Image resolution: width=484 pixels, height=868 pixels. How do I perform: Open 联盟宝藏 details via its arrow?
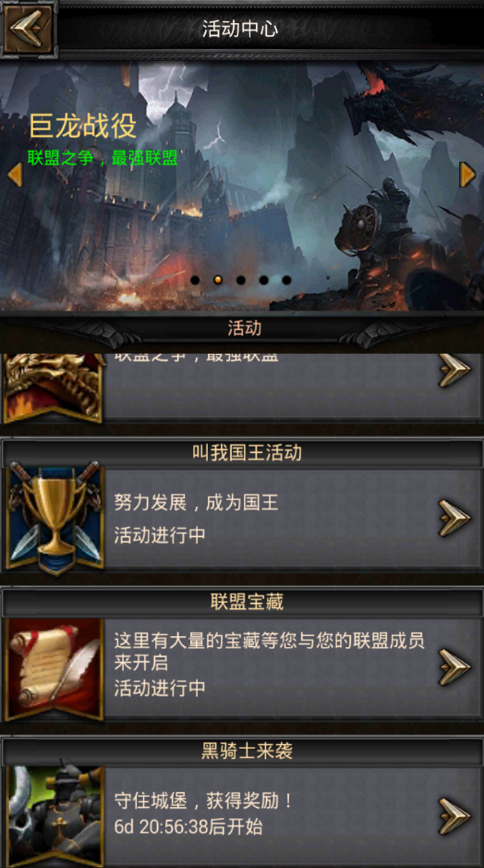pos(454,667)
